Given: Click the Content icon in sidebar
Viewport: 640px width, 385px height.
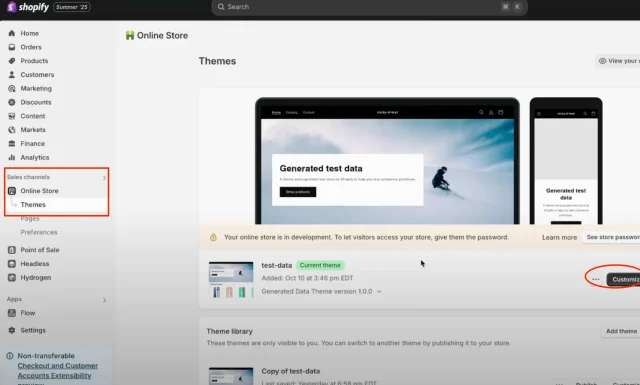Looking at the screenshot, I should [x=12, y=116].
